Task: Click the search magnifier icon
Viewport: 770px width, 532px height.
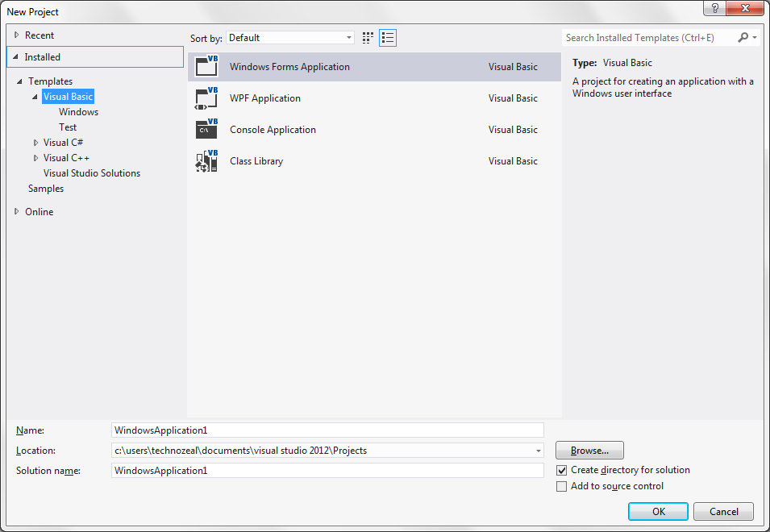Action: 741,37
